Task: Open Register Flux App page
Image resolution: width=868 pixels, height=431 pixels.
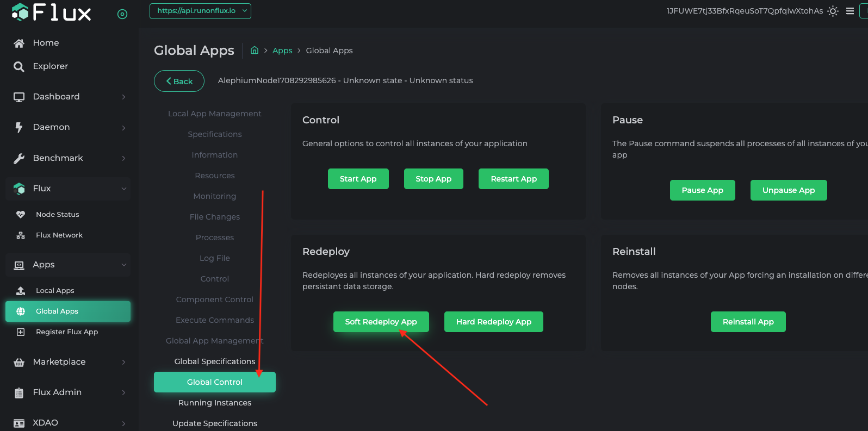Action: click(x=68, y=332)
